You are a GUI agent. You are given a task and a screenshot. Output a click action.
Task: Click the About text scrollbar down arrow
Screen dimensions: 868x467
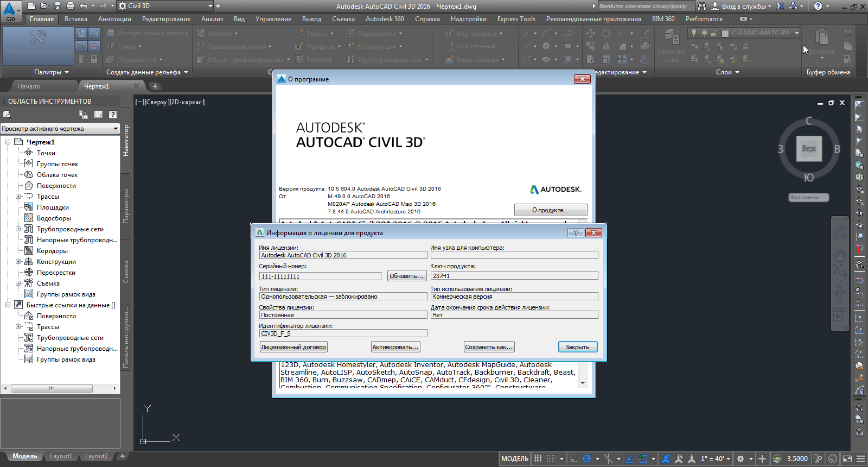583,383
